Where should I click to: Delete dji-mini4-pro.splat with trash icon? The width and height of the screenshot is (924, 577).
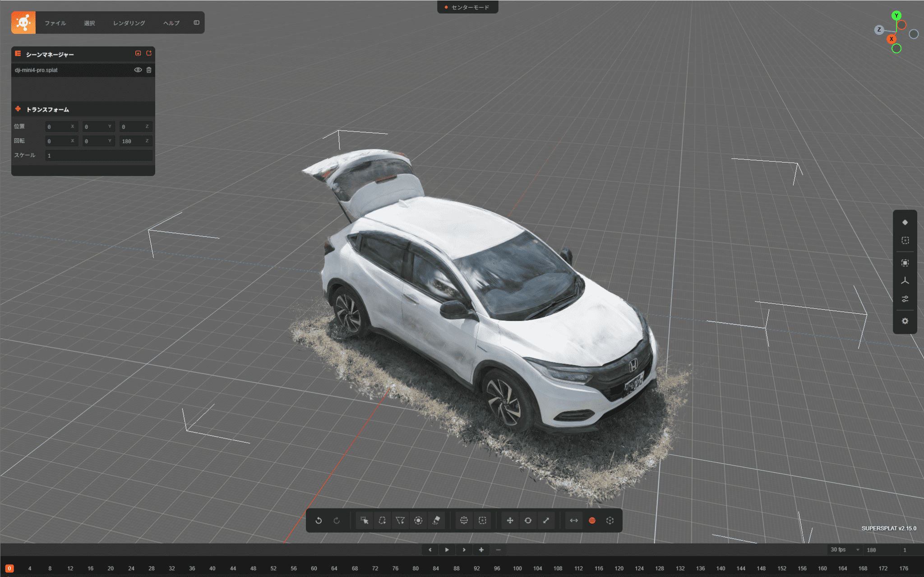pyautogui.click(x=149, y=70)
